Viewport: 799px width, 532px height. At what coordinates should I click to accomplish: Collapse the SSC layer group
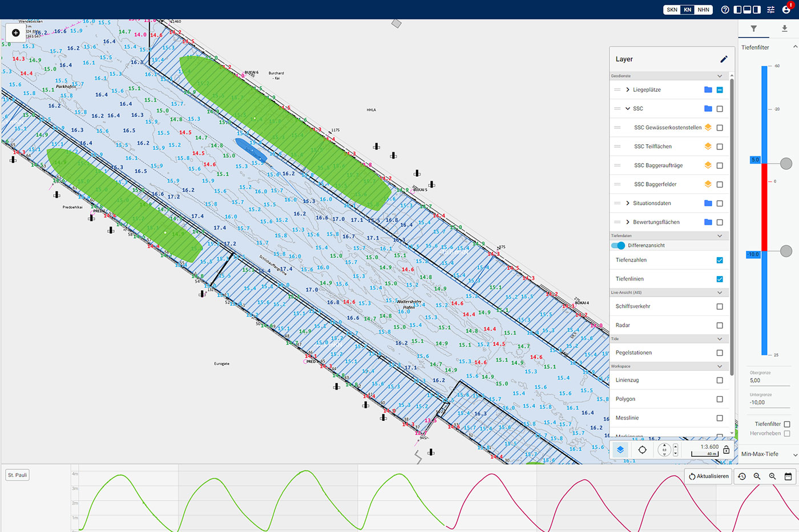pyautogui.click(x=628, y=109)
